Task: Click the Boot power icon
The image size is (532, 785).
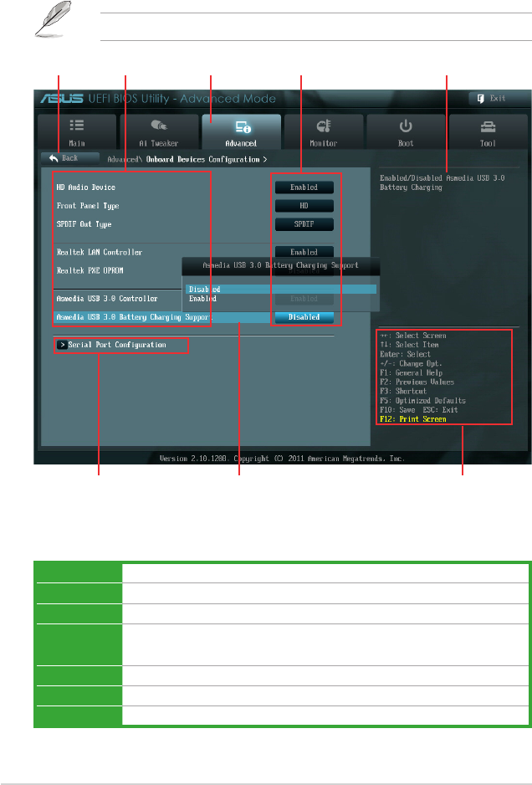Action: (x=406, y=126)
